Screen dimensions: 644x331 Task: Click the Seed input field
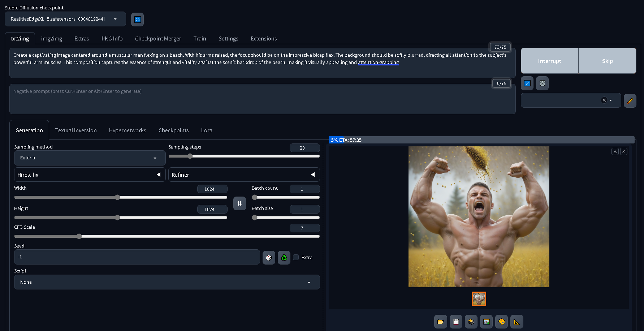137,257
